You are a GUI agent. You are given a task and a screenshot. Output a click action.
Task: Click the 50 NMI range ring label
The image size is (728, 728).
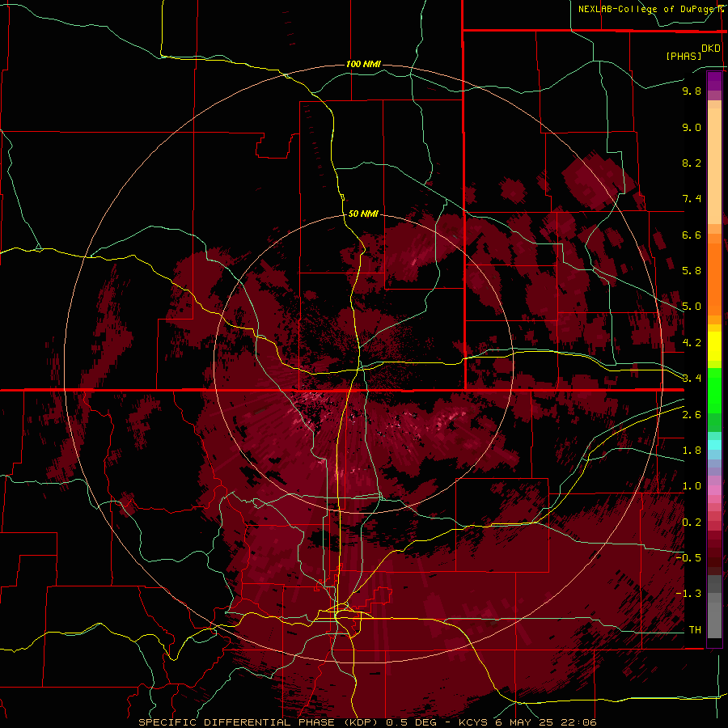(x=363, y=214)
